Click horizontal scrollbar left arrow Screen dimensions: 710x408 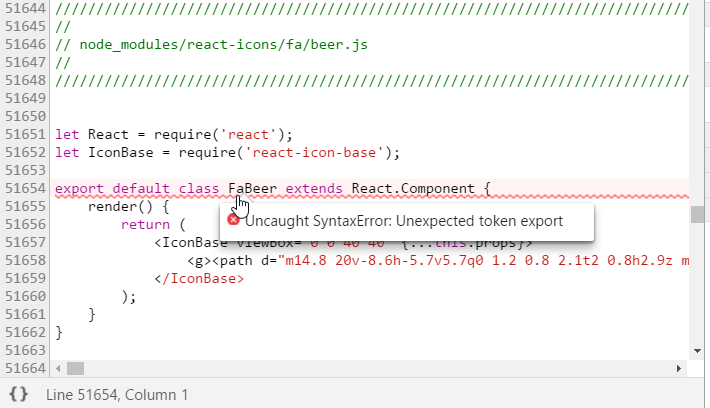pos(61,368)
